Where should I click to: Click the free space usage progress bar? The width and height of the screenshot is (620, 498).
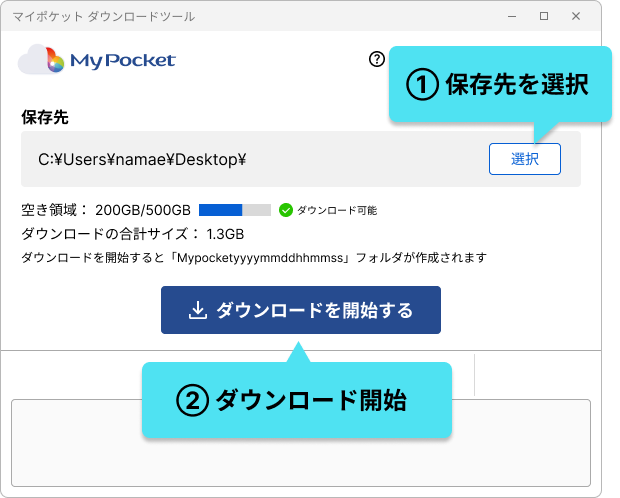(234, 210)
